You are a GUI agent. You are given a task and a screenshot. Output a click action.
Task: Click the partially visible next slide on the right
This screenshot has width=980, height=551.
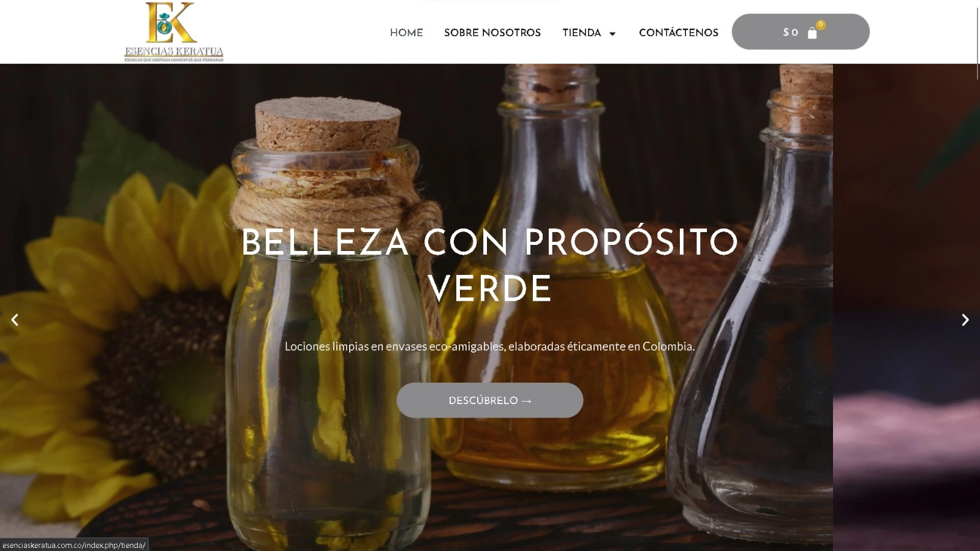(907, 306)
